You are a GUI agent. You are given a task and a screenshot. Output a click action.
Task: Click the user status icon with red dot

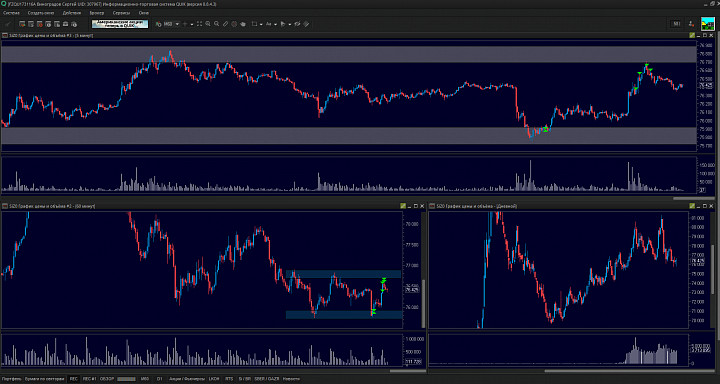click(692, 24)
